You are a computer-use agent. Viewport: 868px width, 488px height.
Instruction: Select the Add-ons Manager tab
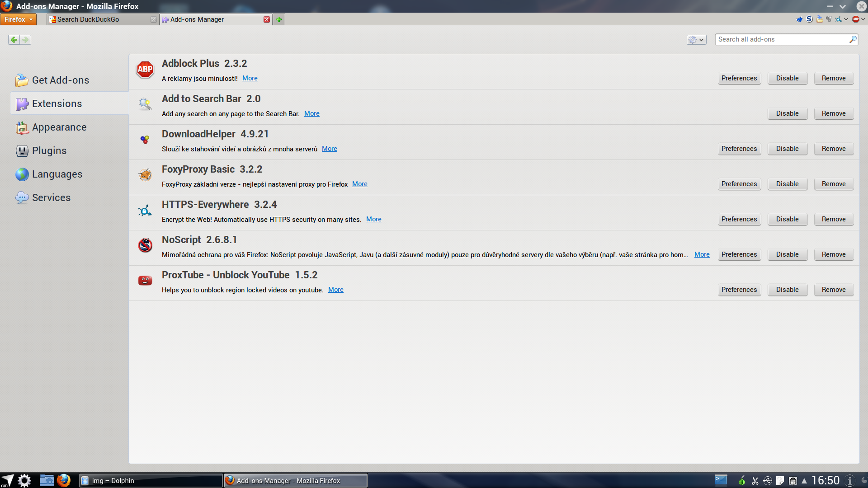pyautogui.click(x=216, y=19)
